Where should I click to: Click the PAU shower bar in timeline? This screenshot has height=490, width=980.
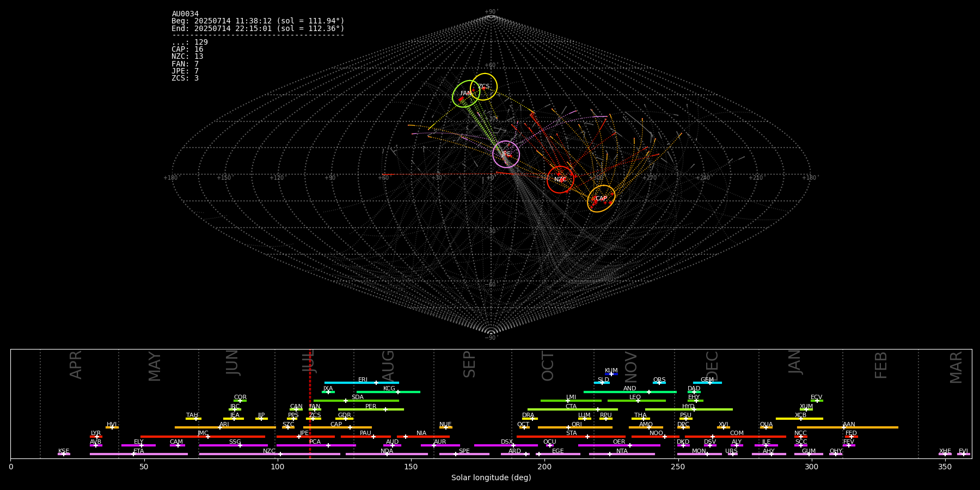point(366,437)
